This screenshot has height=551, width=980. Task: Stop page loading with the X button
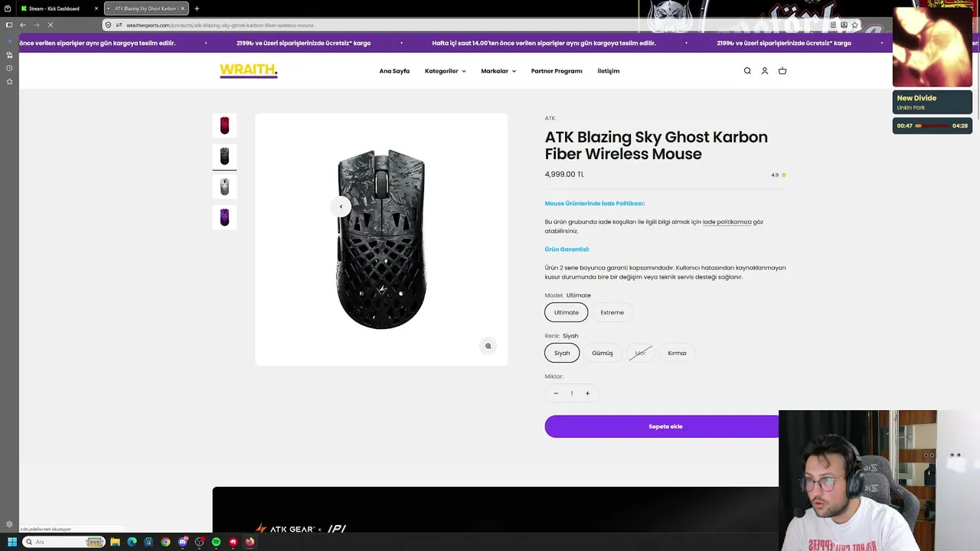[x=50, y=24]
